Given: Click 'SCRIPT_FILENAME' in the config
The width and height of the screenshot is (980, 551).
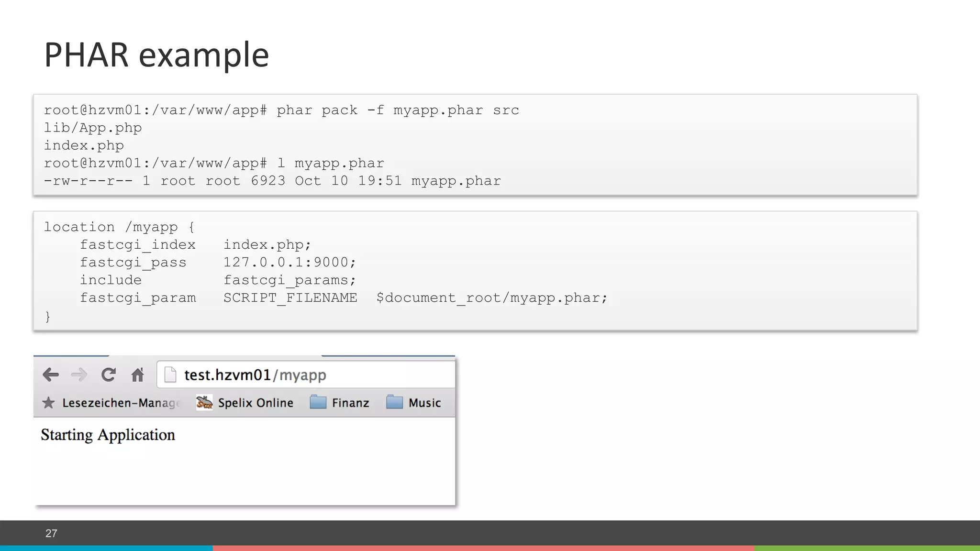Looking at the screenshot, I should [290, 298].
